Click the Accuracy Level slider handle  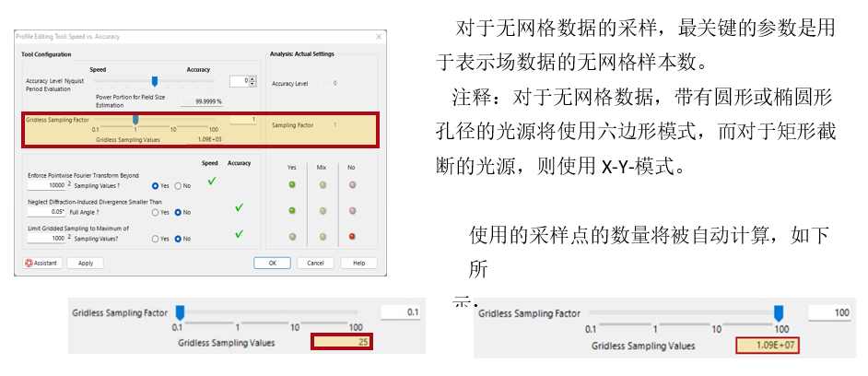pos(155,81)
